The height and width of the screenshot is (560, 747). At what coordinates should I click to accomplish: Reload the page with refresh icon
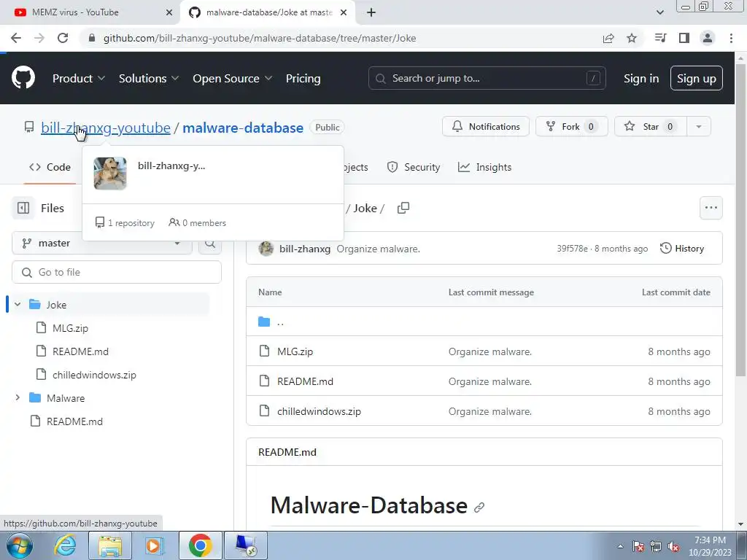tap(63, 38)
